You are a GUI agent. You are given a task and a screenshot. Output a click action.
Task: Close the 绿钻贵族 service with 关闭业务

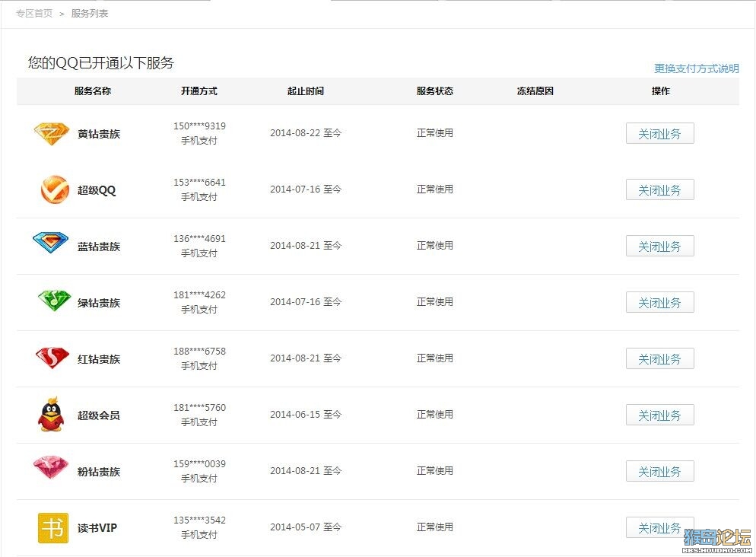(x=659, y=302)
